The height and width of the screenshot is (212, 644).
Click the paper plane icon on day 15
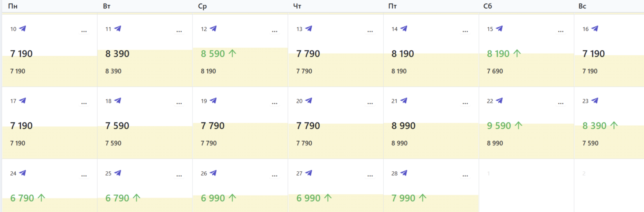click(x=499, y=28)
